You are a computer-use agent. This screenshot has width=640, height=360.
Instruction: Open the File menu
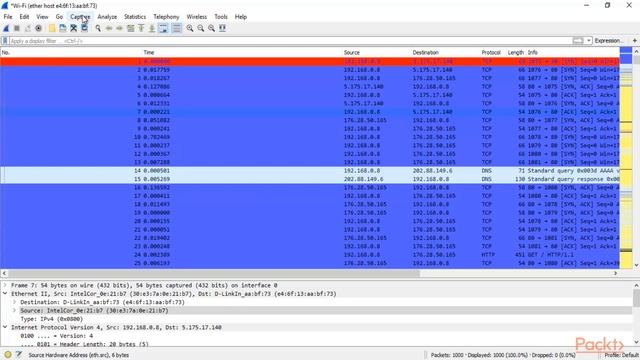(8, 17)
